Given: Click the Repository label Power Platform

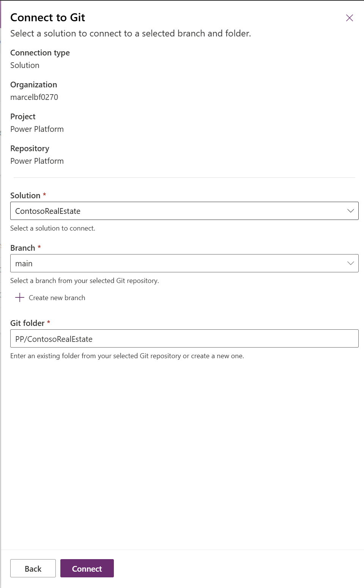Looking at the screenshot, I should coord(37,161).
